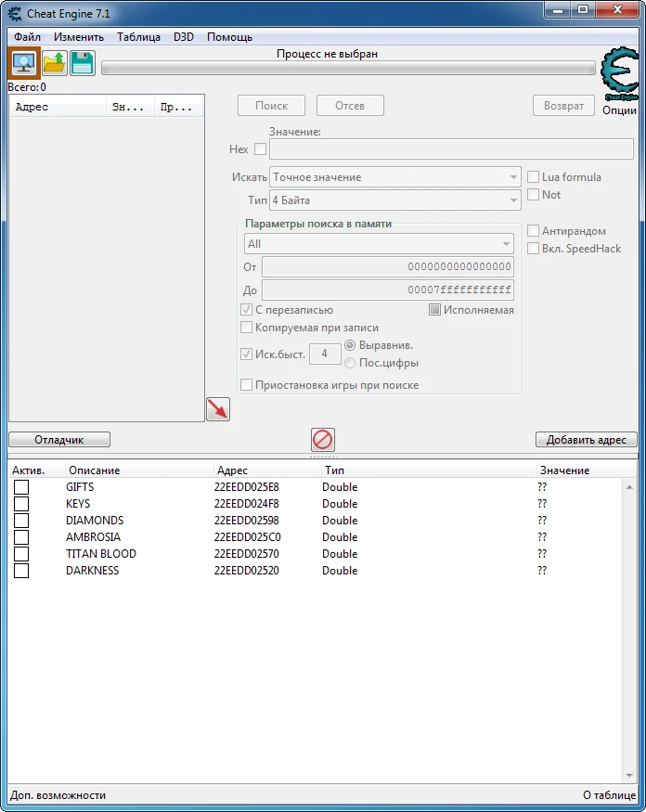Click О таблице in status bar
The height and width of the screenshot is (812, 646).
click(x=609, y=795)
